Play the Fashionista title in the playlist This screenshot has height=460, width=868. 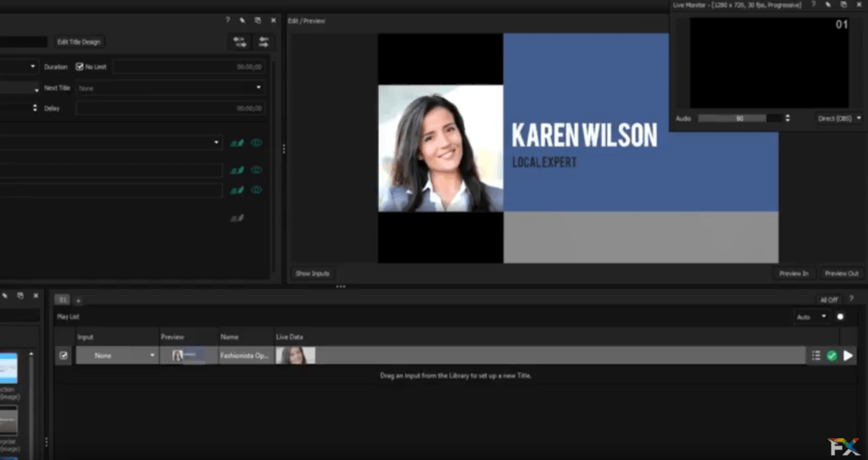[849, 356]
